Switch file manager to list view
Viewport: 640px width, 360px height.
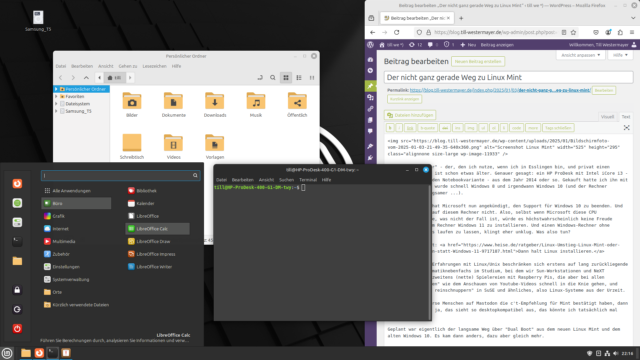[299, 78]
